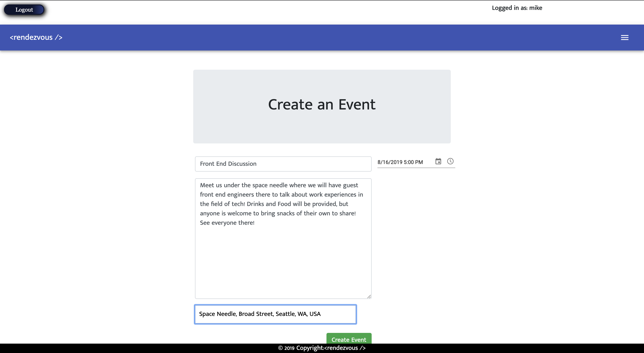Click the footer Copyright rendezvous text
The height and width of the screenshot is (353, 644).
[x=331, y=348]
